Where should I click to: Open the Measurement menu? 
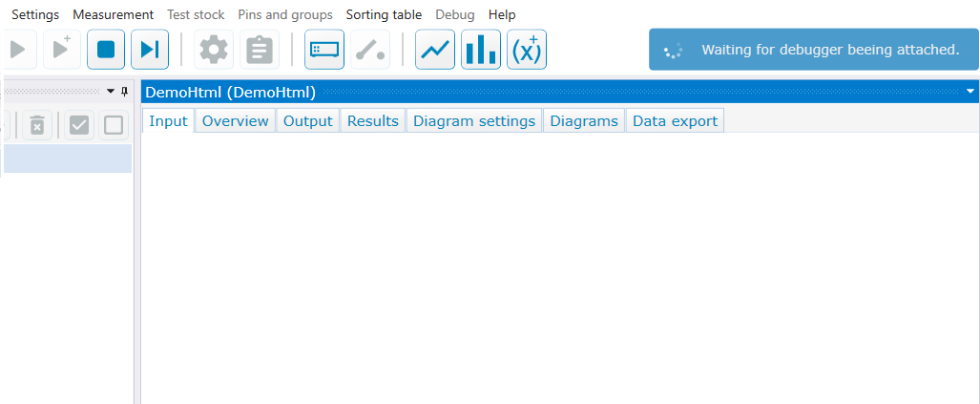[114, 14]
